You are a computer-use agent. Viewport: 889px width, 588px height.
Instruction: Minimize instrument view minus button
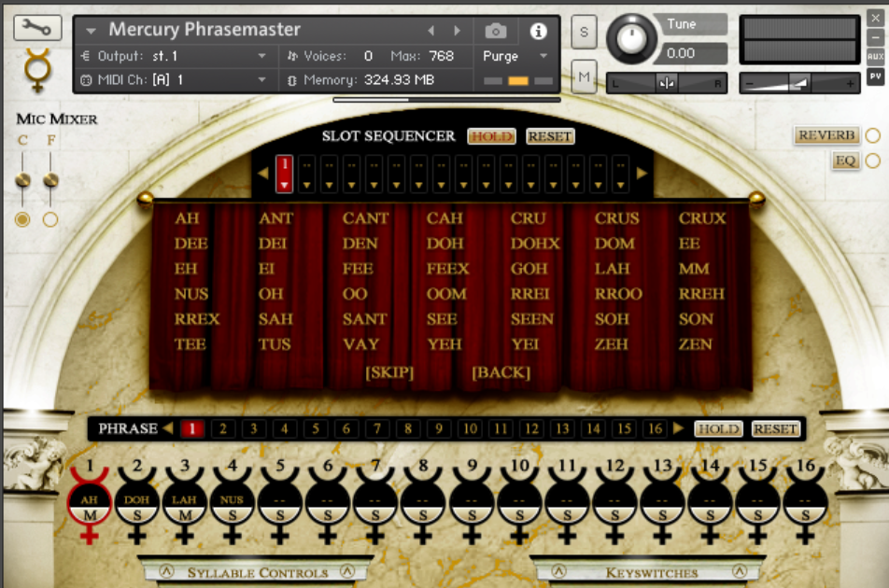(x=875, y=38)
